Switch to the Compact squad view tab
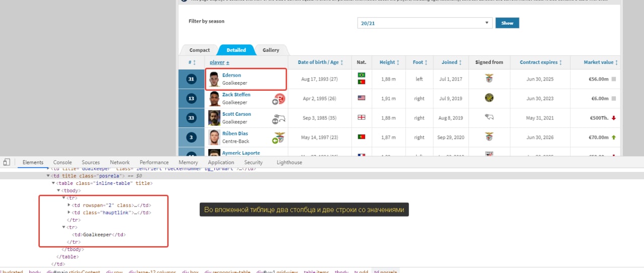 [x=199, y=50]
